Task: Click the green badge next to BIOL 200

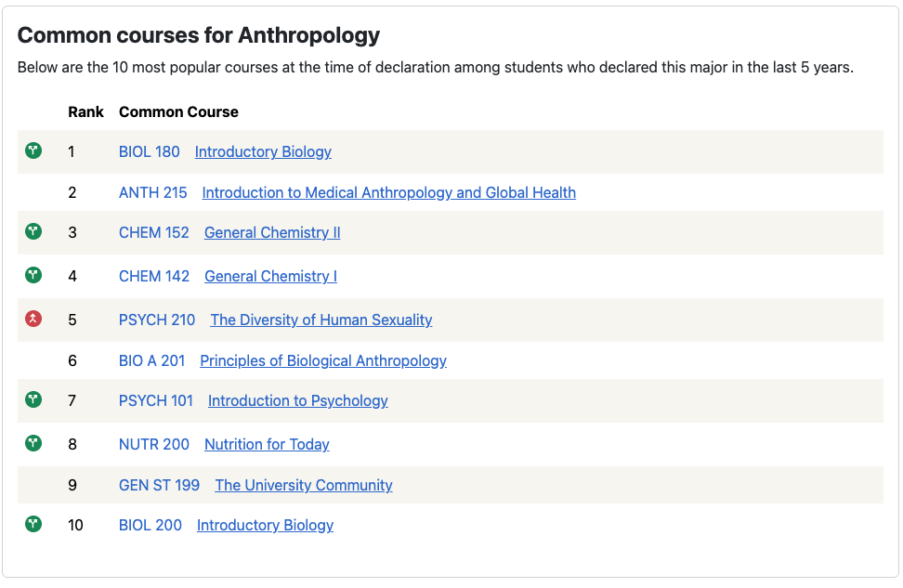Action: click(33, 524)
